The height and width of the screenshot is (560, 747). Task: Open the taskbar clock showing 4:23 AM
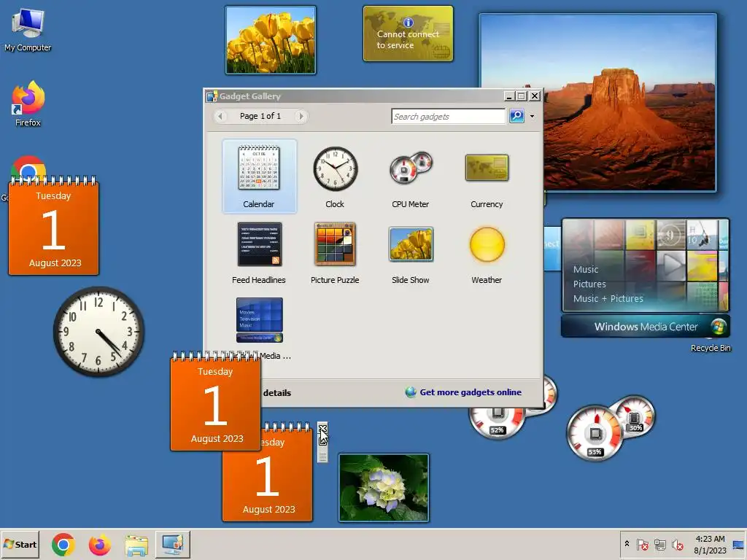(710, 544)
